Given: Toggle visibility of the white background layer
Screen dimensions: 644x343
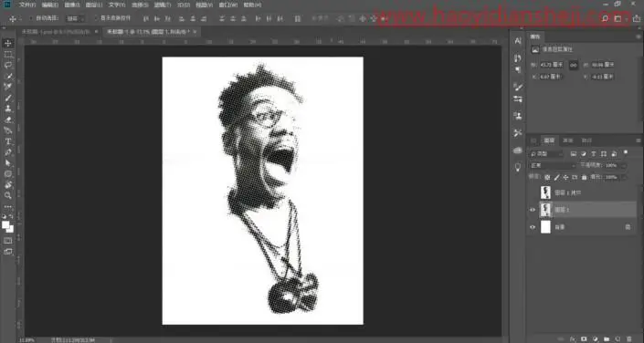Looking at the screenshot, I should pyautogui.click(x=533, y=227).
